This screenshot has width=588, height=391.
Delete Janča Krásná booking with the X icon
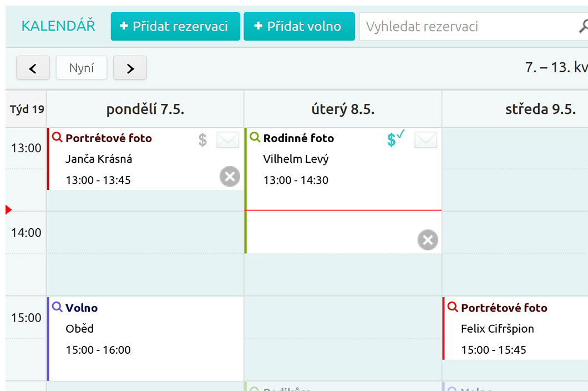(230, 177)
